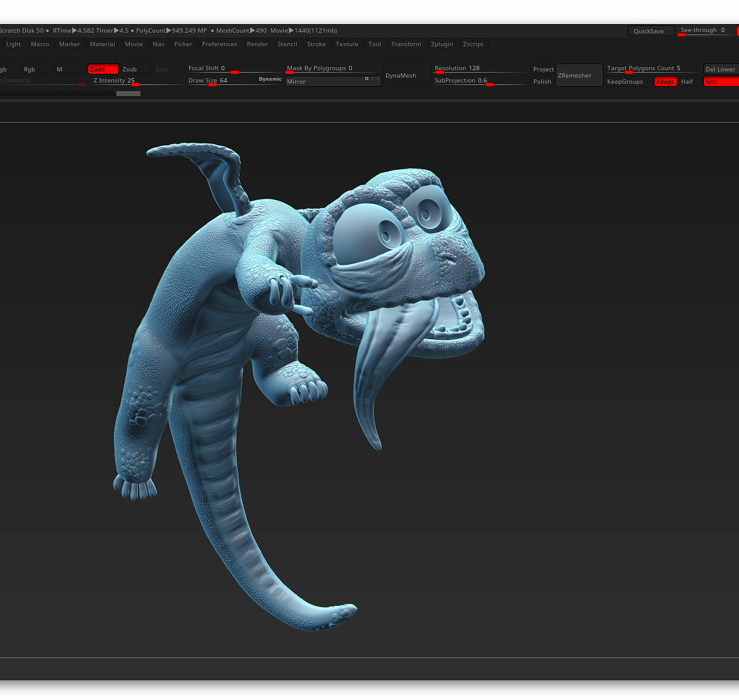Open the Preferences menu

pos(219,44)
